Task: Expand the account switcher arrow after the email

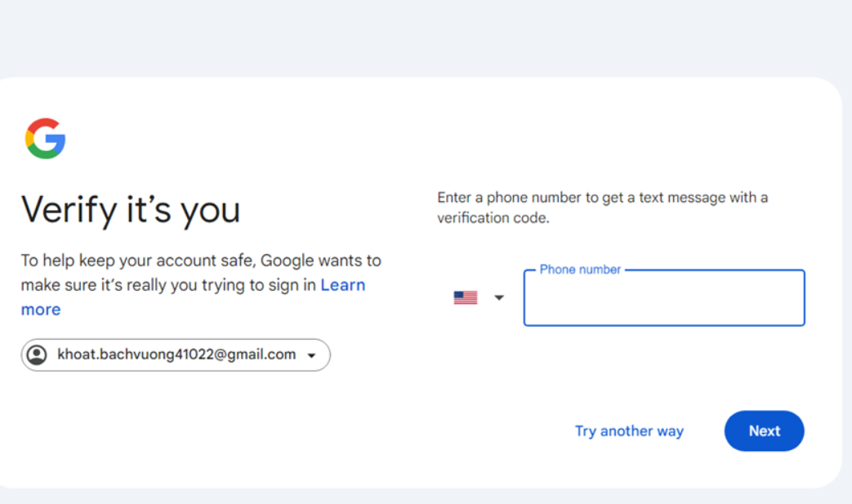Action: 311,356
